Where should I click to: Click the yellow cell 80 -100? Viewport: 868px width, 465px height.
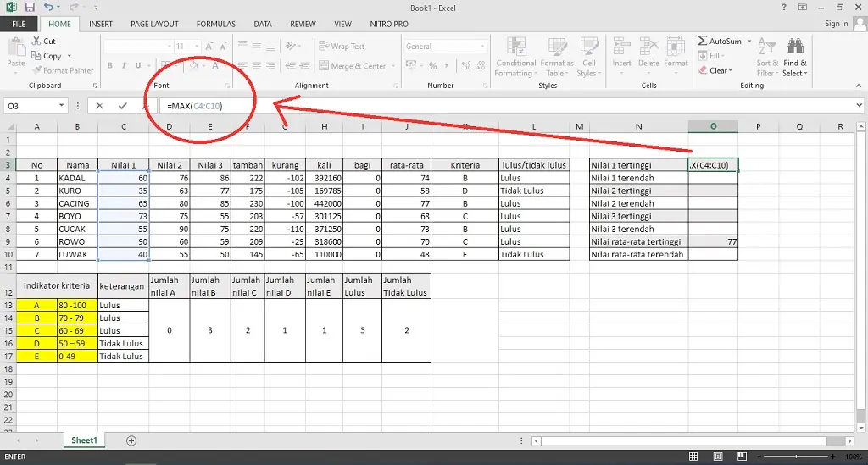[77, 305]
